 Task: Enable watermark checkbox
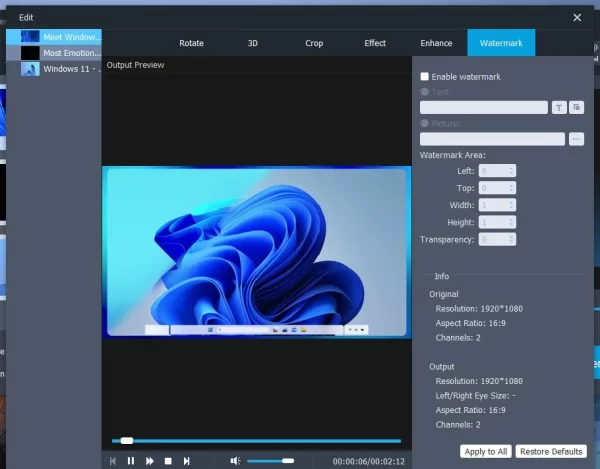pyautogui.click(x=424, y=77)
